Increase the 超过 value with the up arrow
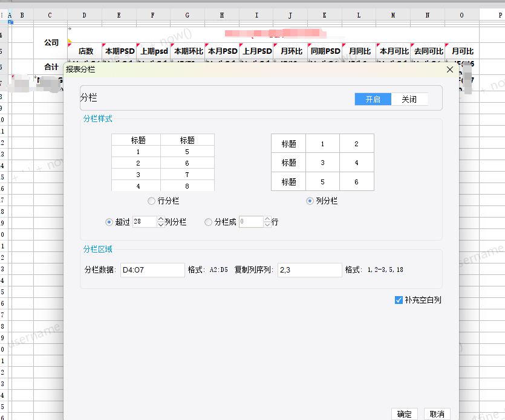The image size is (505, 420). click(161, 219)
